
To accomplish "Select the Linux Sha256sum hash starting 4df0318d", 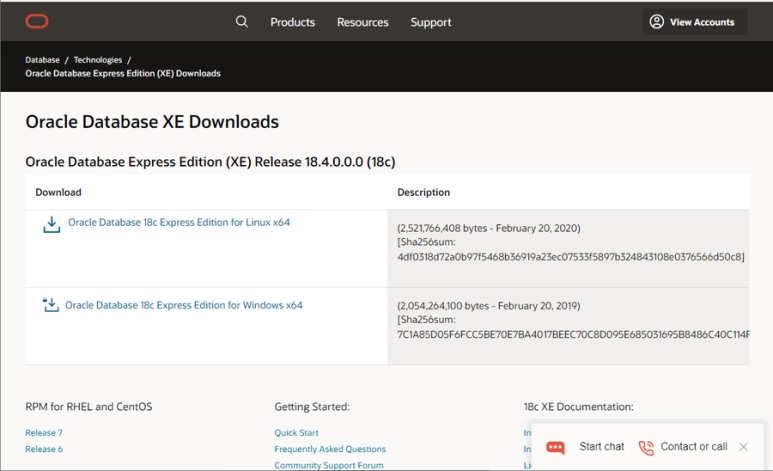I will pyautogui.click(x=569, y=257).
